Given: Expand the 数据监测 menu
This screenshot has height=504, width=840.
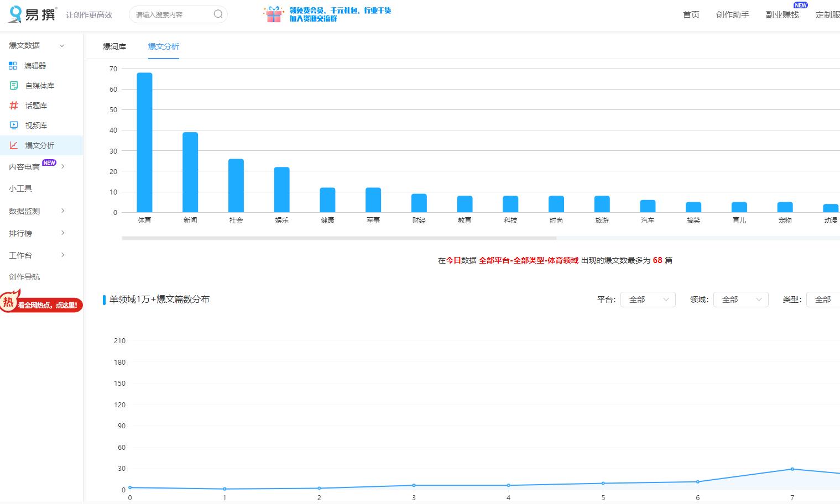Looking at the screenshot, I should [x=62, y=211].
